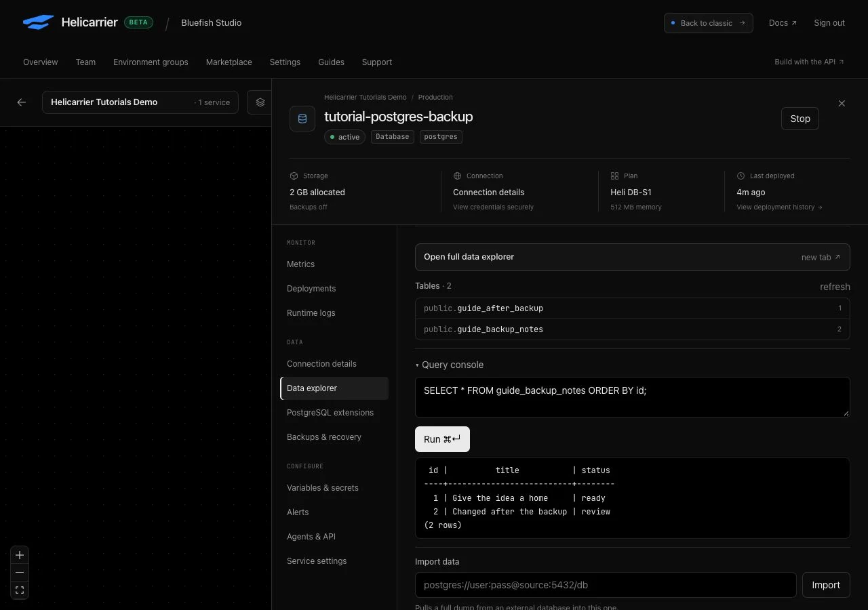Viewport: 868px width, 610px height.
Task: Open Connection details in the Data sidebar
Action: (x=334, y=364)
